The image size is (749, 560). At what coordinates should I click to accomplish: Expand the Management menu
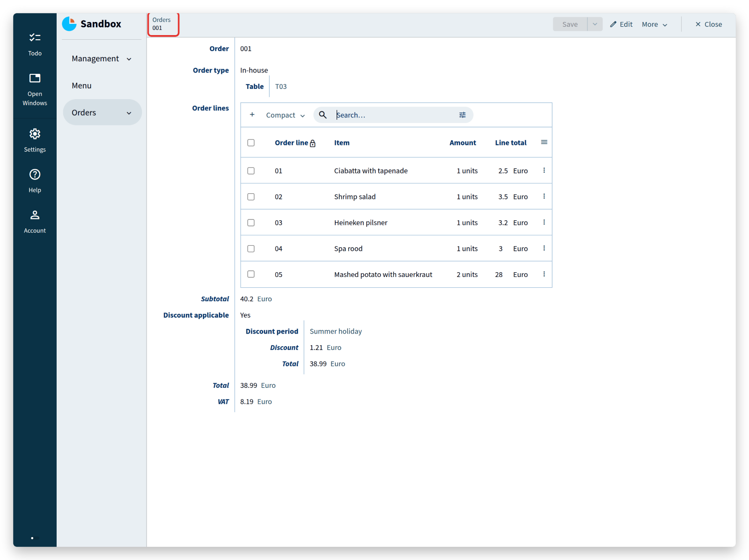(102, 58)
